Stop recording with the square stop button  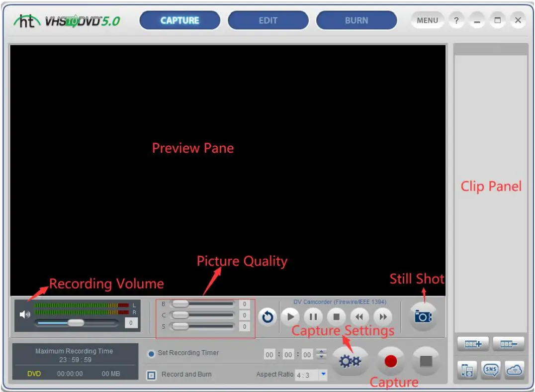pos(426,361)
